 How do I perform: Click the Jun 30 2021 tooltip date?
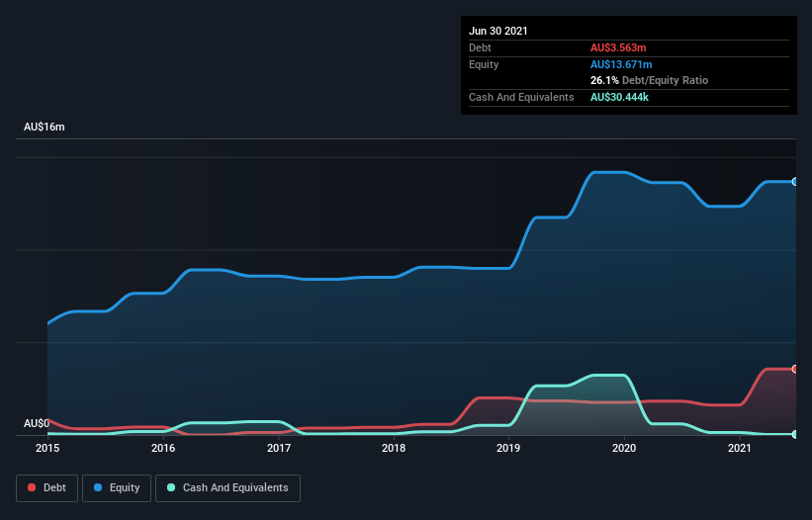pyautogui.click(x=498, y=31)
